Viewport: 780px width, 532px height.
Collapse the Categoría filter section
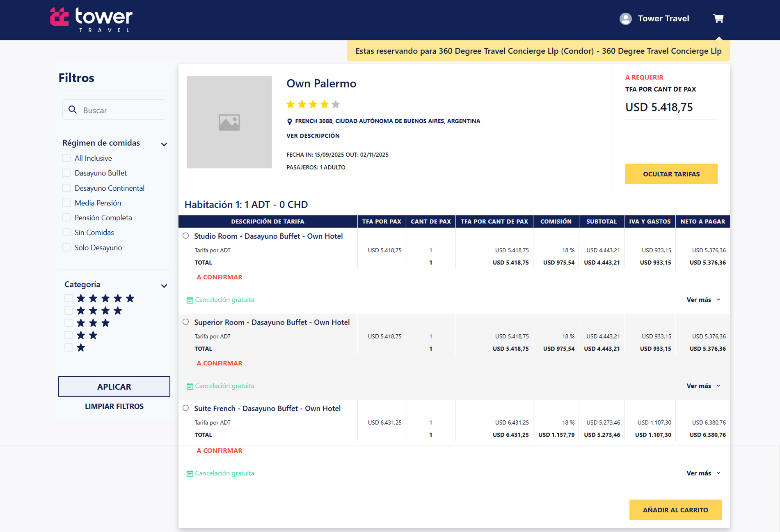click(164, 286)
